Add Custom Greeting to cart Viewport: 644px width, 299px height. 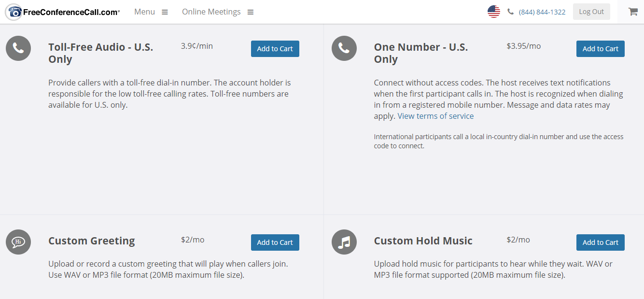(275, 242)
